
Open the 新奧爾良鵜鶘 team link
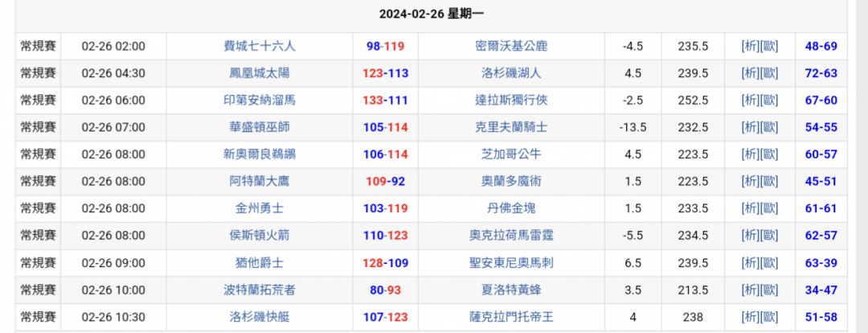pos(260,154)
